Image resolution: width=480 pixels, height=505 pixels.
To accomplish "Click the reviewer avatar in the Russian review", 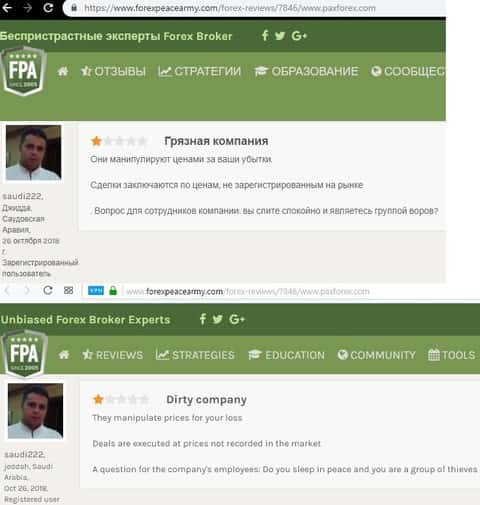I will coord(33,153).
